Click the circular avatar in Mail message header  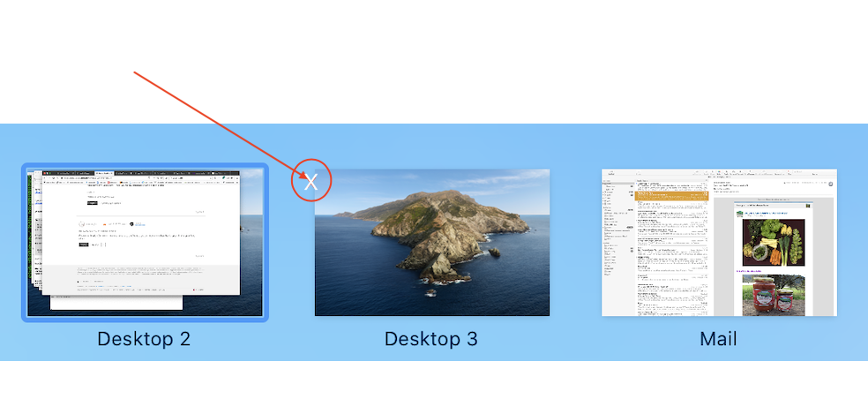[x=832, y=184]
